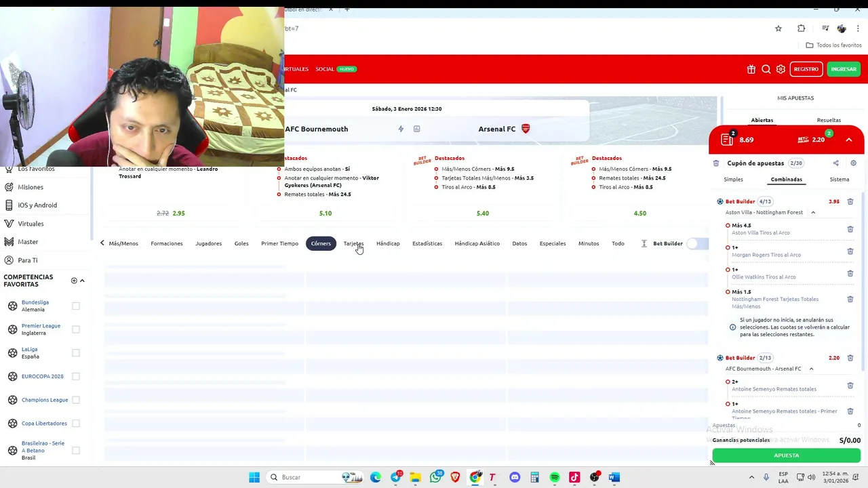Switch to the Tarjetas tab

point(353,243)
